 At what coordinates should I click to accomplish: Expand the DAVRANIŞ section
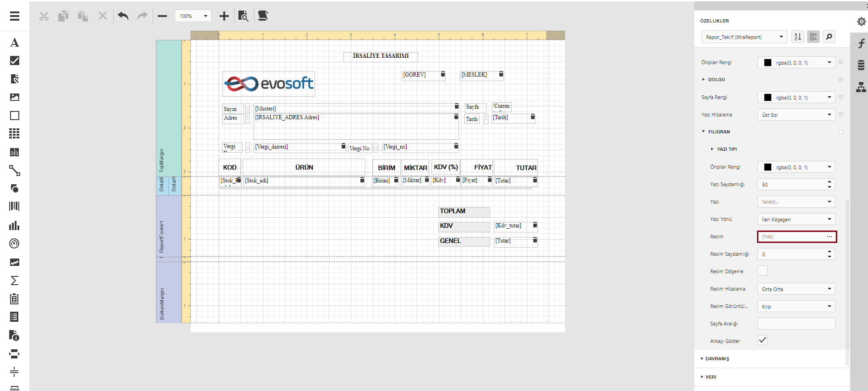click(717, 359)
